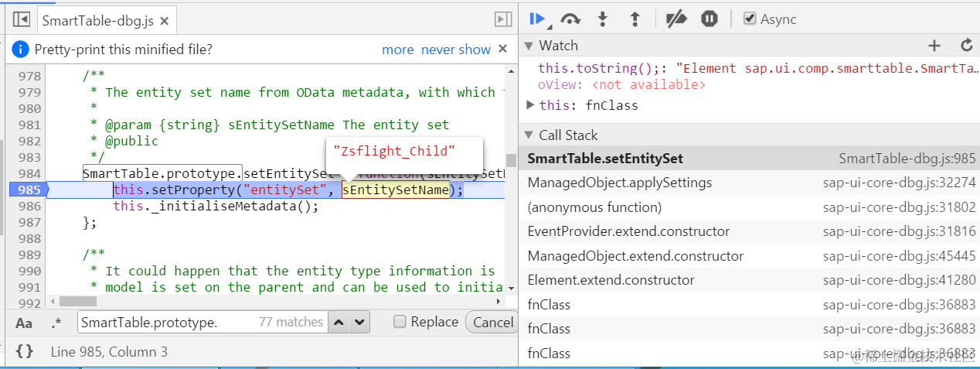This screenshot has height=369, width=980.
Task: Select Element.extend.constructor call frame
Action: 750,280
